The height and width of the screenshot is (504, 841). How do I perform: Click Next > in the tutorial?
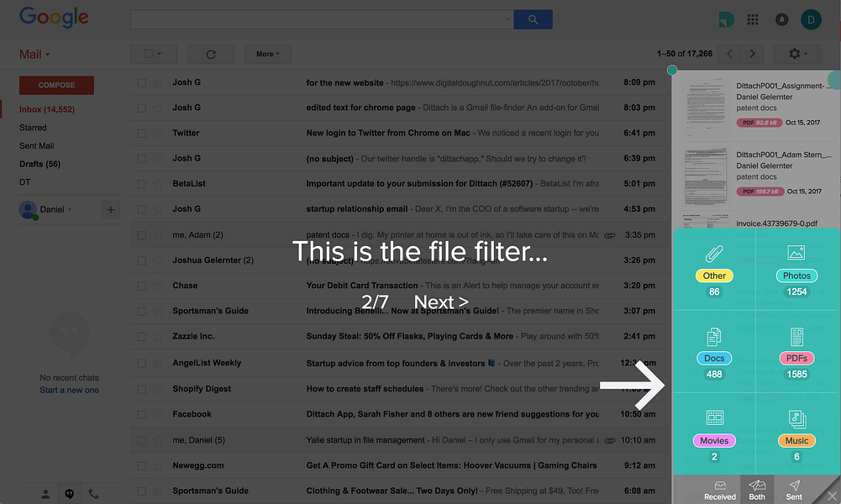(441, 302)
